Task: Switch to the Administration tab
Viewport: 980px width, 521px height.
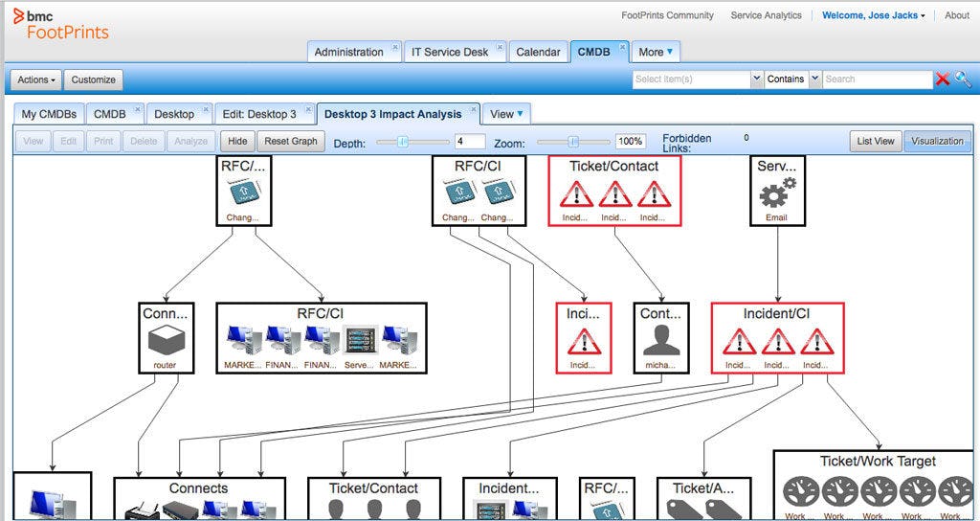Action: click(x=348, y=52)
